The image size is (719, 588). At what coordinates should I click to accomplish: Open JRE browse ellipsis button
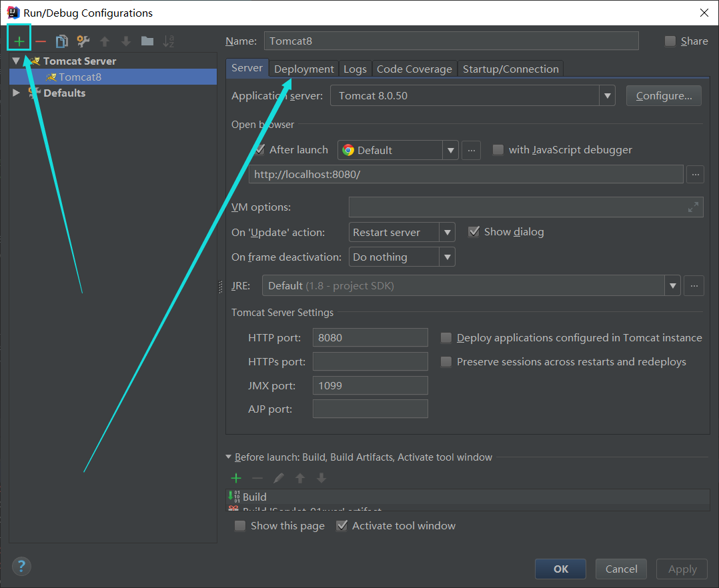click(x=694, y=286)
